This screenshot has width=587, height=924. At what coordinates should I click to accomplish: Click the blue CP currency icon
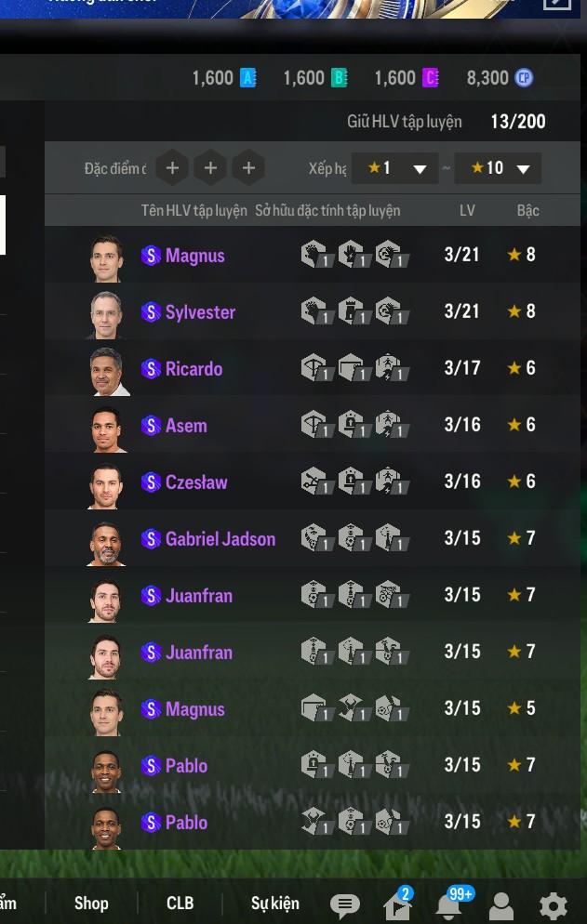tap(524, 78)
